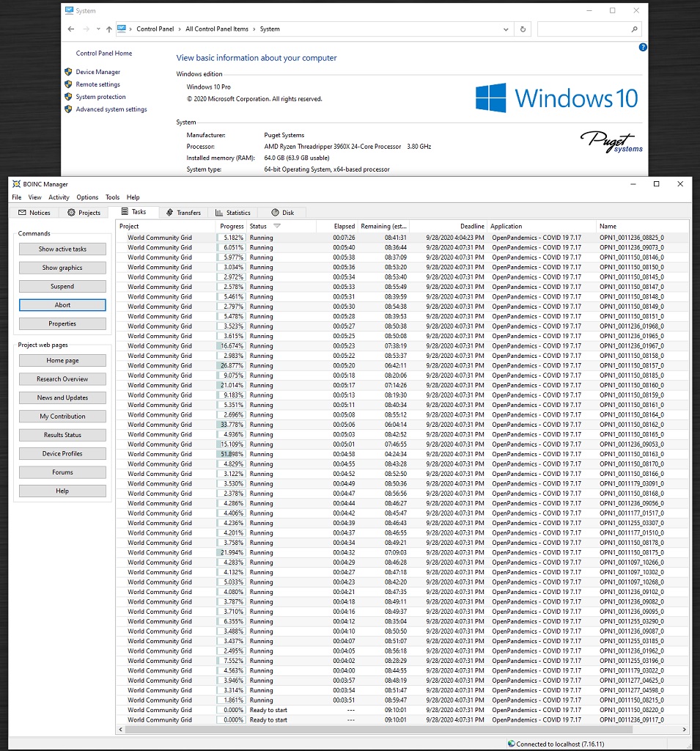Image resolution: width=700 pixels, height=751 pixels.
Task: Open the Activity menu
Action: coord(59,197)
